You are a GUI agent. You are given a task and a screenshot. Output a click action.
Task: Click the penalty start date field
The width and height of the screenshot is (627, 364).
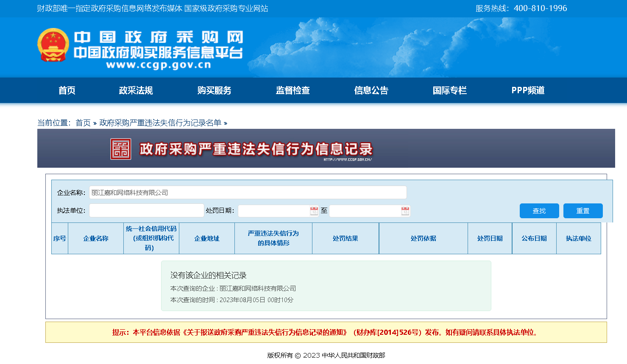coord(273,211)
